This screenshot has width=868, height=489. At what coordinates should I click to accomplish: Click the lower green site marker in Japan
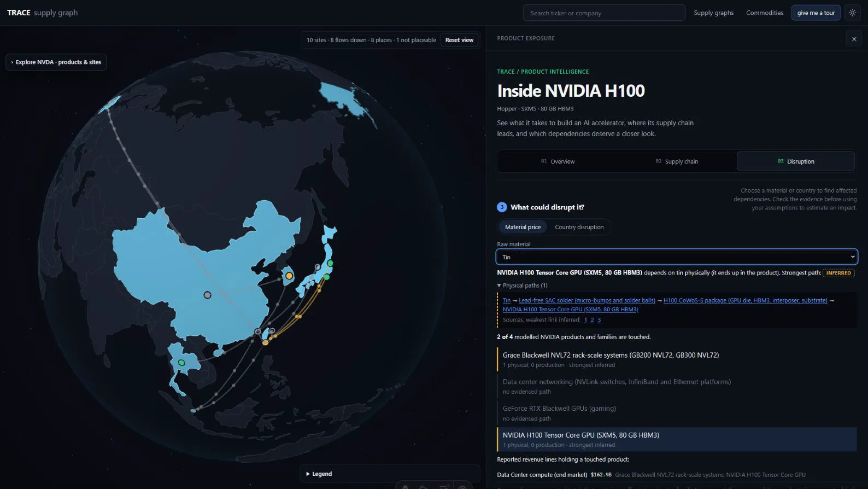coord(326,277)
